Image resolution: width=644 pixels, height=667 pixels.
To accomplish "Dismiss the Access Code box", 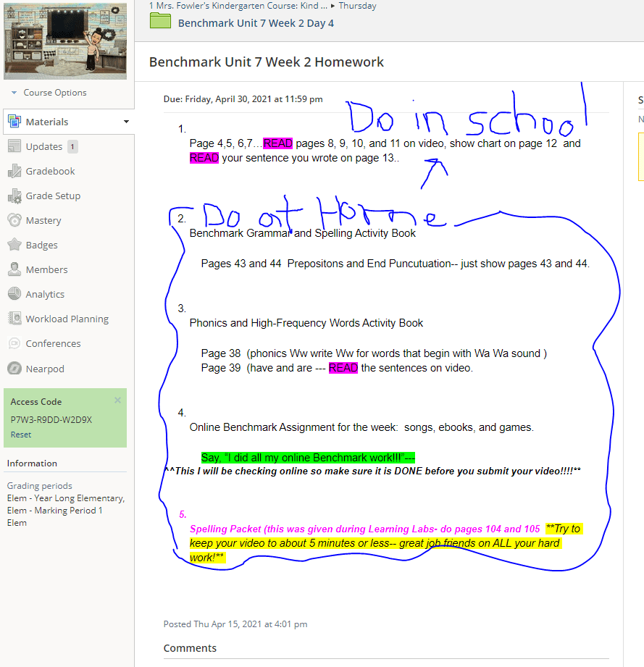I will [x=118, y=400].
